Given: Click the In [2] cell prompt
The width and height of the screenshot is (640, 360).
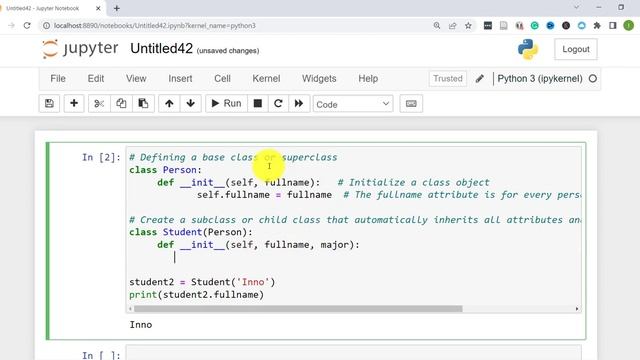Looking at the screenshot, I should tap(101, 157).
